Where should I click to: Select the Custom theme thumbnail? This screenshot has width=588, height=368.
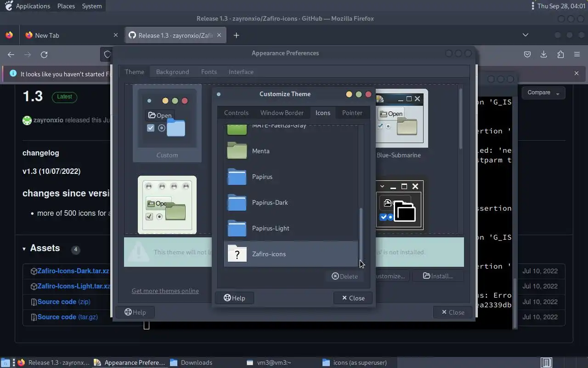click(167, 123)
